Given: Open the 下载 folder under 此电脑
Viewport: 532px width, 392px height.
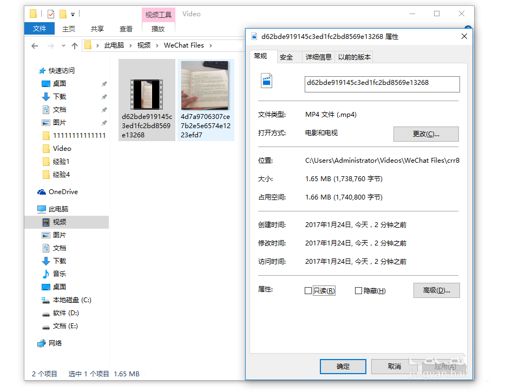Looking at the screenshot, I should pos(60,261).
